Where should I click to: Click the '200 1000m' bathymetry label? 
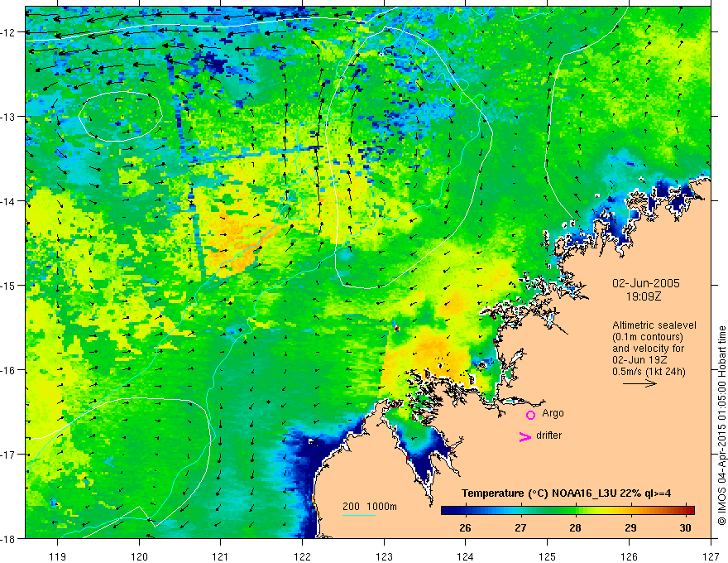[370, 507]
